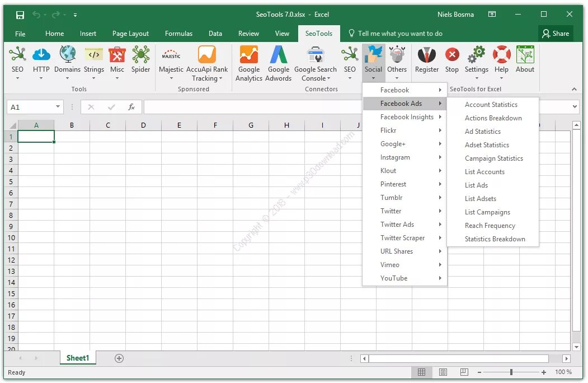This screenshot has width=588, height=383.
Task: Click the horizontal scrollbar right arrow
Action: click(x=566, y=358)
